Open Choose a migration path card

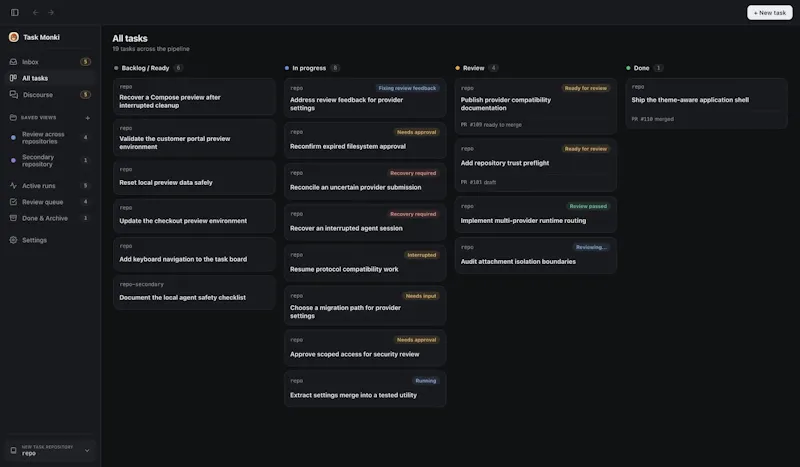(x=365, y=306)
